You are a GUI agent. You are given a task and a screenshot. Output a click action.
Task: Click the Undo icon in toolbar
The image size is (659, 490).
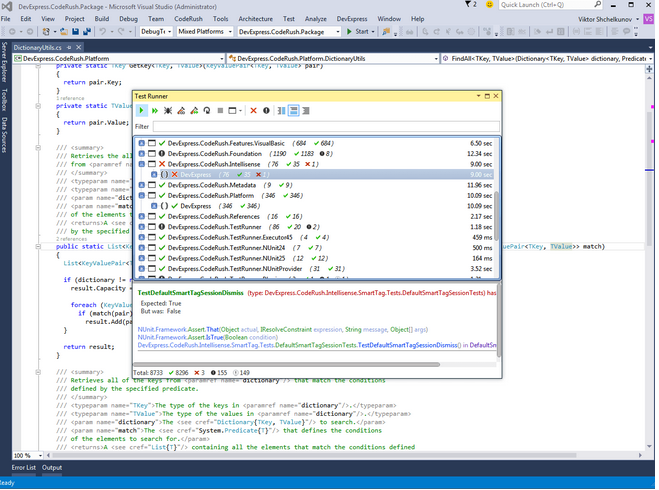(103, 32)
